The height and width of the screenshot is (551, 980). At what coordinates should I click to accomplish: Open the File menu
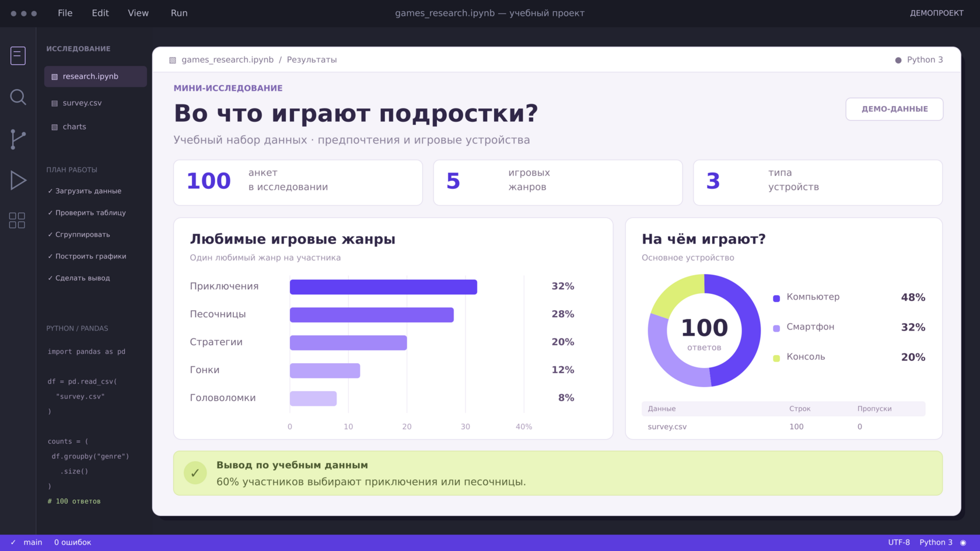65,13
